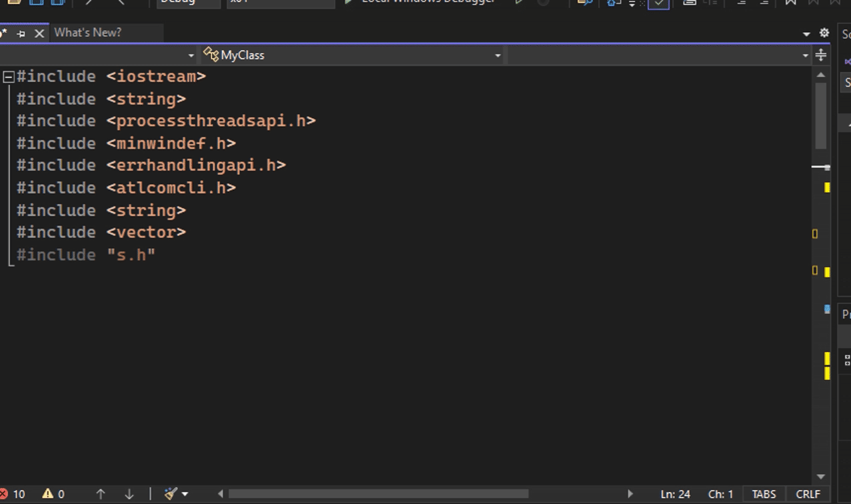Click the horizontal scrollbar right arrow
Viewport: 851px width, 504px height.
tap(630, 494)
